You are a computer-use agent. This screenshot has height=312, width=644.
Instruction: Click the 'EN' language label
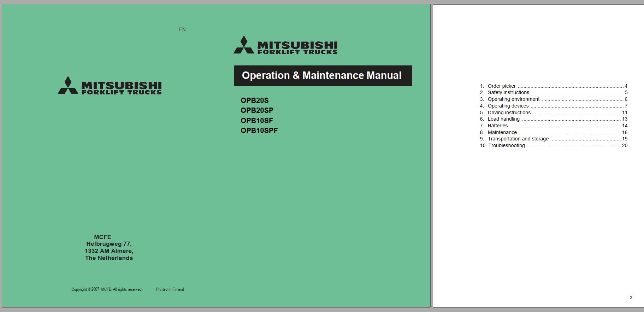(x=182, y=30)
